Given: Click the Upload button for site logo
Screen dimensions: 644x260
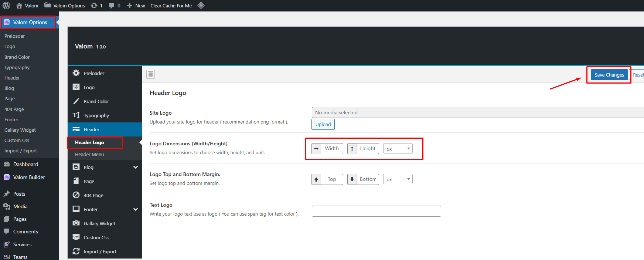Looking at the screenshot, I should tap(323, 124).
